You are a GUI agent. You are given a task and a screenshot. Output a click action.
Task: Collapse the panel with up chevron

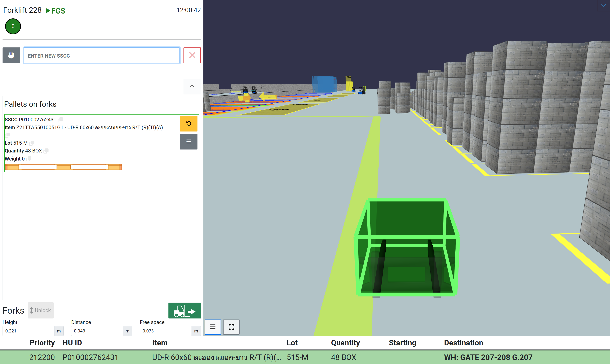[192, 86]
